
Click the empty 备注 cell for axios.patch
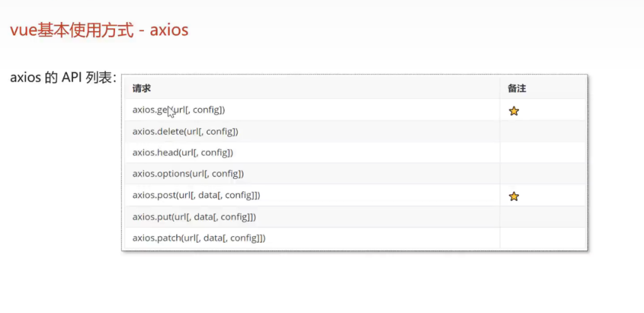[x=542, y=238]
